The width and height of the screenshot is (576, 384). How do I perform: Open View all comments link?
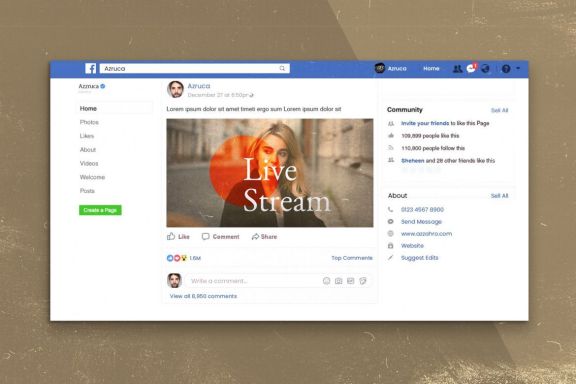coord(203,296)
